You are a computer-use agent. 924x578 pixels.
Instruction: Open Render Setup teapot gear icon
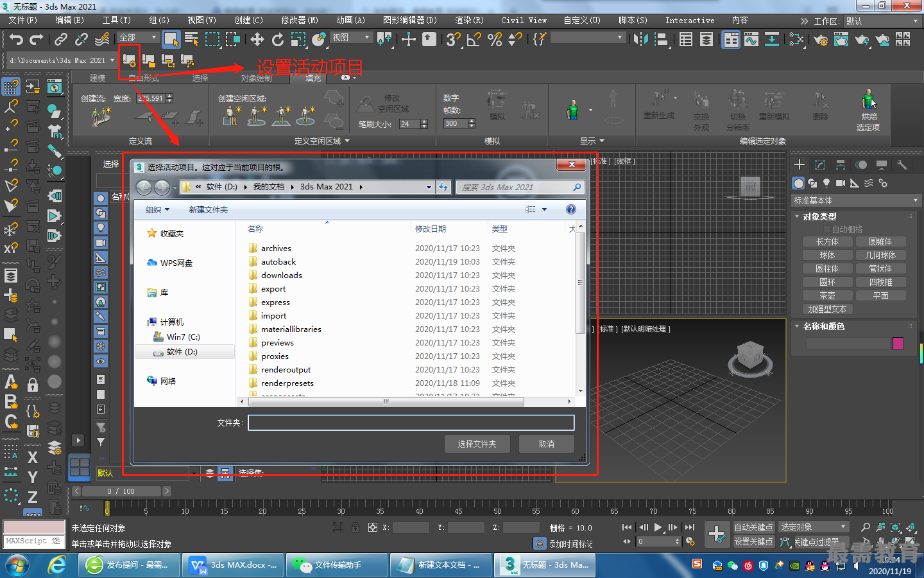coord(821,40)
